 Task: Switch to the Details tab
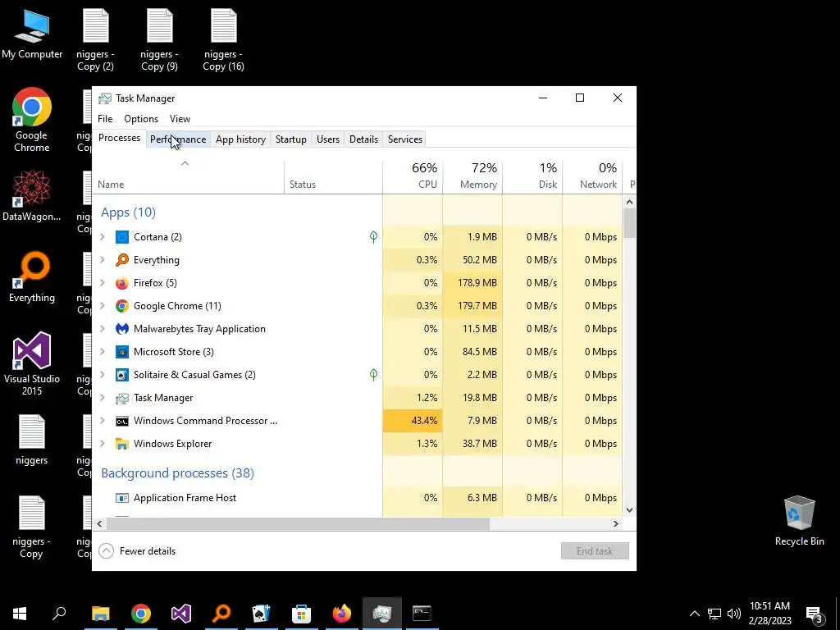point(363,139)
